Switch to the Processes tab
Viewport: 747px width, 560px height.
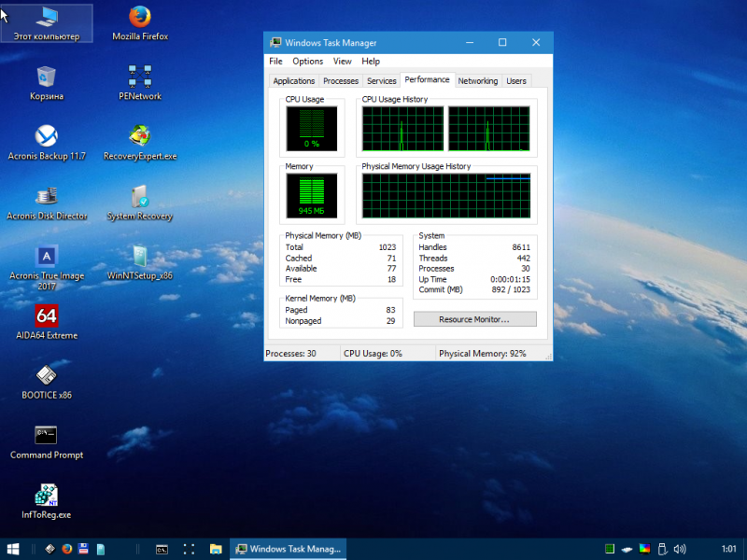coord(341,81)
